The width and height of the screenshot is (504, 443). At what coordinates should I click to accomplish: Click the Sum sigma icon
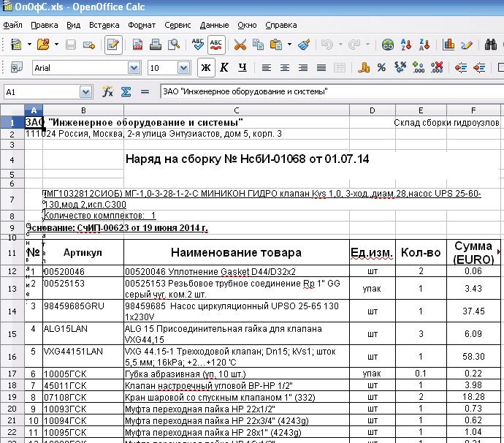point(126,92)
